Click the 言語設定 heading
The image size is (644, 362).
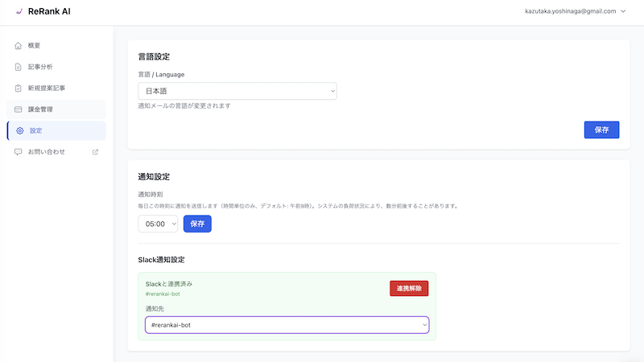(154, 56)
